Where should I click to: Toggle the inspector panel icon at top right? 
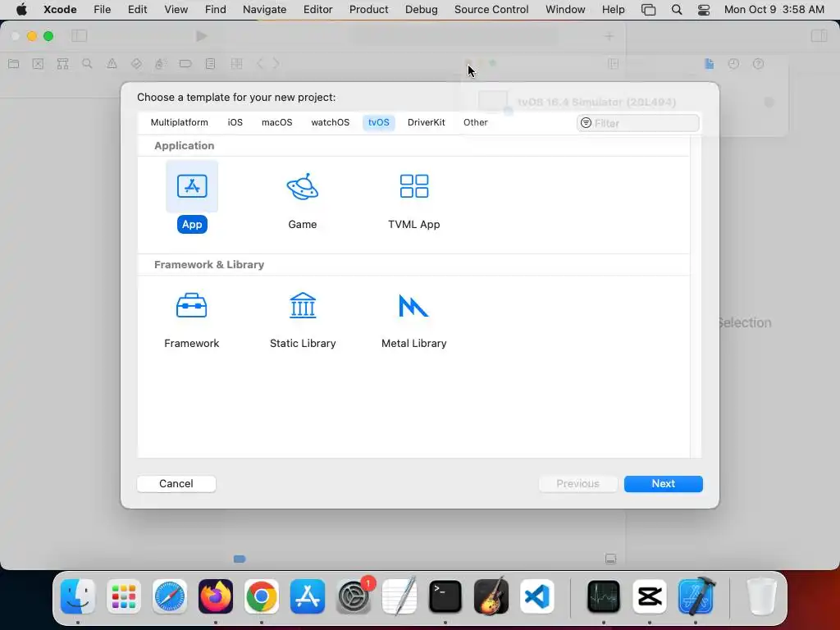819,36
